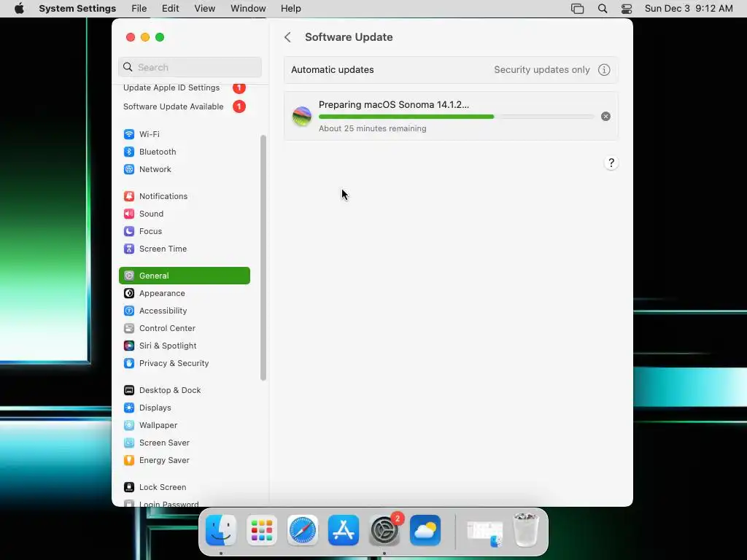Open Energy Saver settings
Image resolution: width=747 pixels, height=560 pixels.
coord(185,461)
